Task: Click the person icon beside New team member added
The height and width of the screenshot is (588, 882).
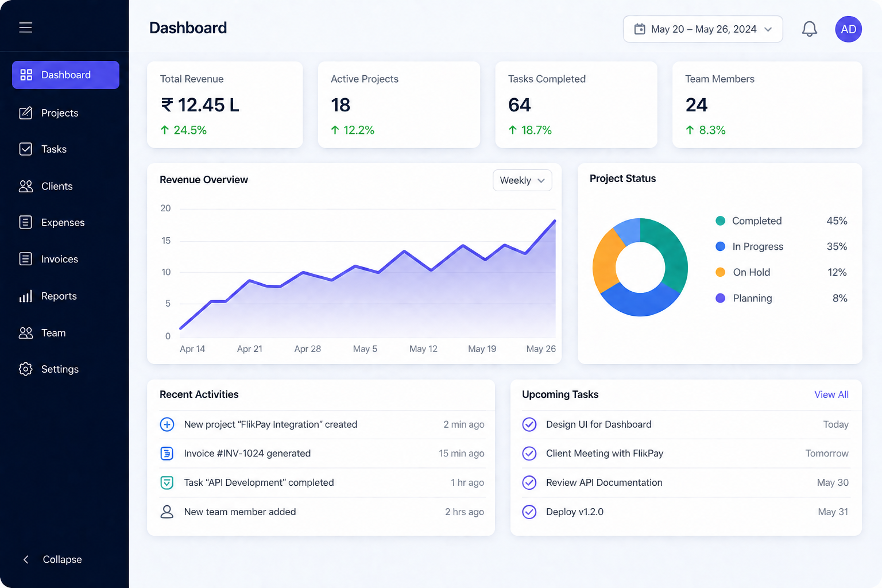Action: (x=167, y=512)
